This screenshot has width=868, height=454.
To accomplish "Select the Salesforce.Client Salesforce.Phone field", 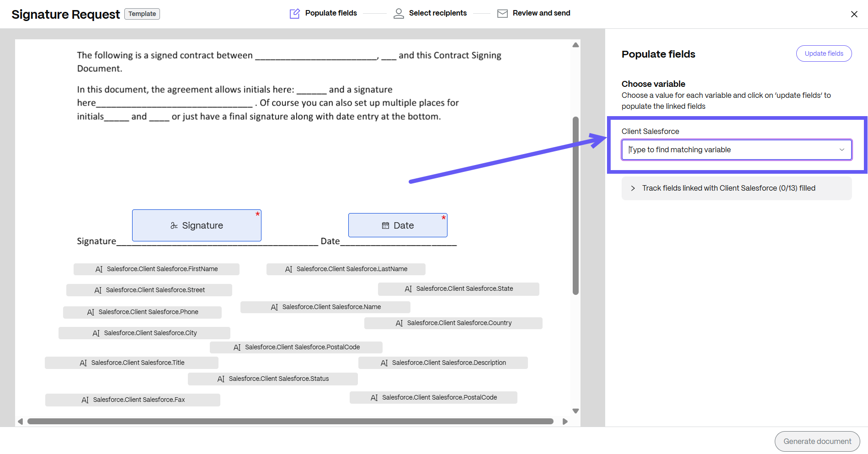I will (142, 312).
